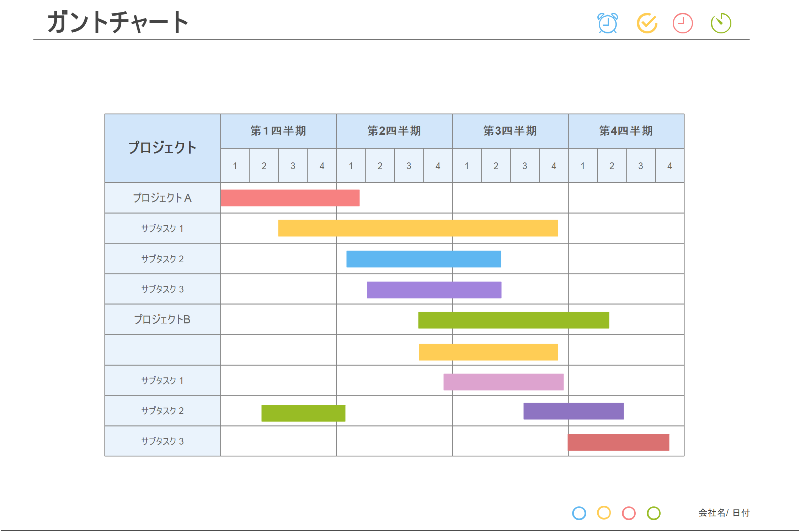Select the lavender サブタスク 3 bar

click(x=434, y=290)
